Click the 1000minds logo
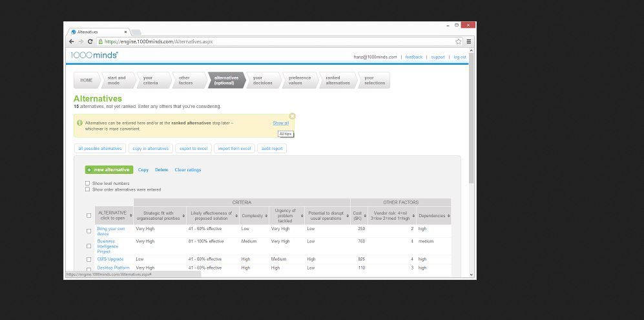Screen dimensions: 644x320 pyautogui.click(x=94, y=56)
